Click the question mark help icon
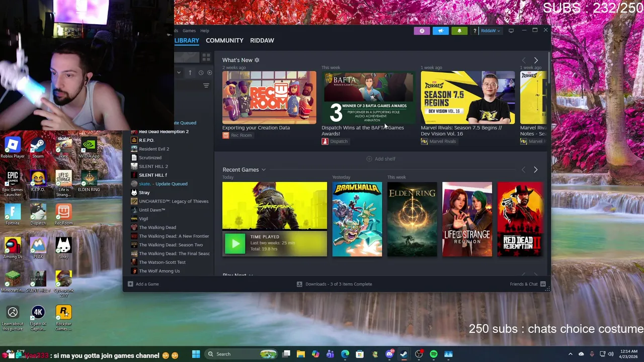 pos(474,31)
